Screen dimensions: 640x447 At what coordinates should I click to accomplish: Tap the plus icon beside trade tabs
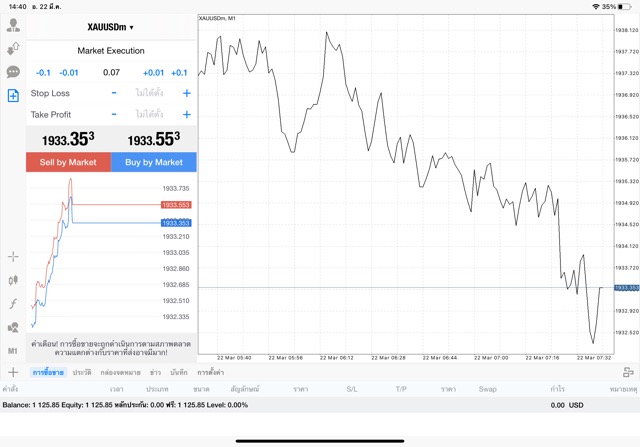13,372
